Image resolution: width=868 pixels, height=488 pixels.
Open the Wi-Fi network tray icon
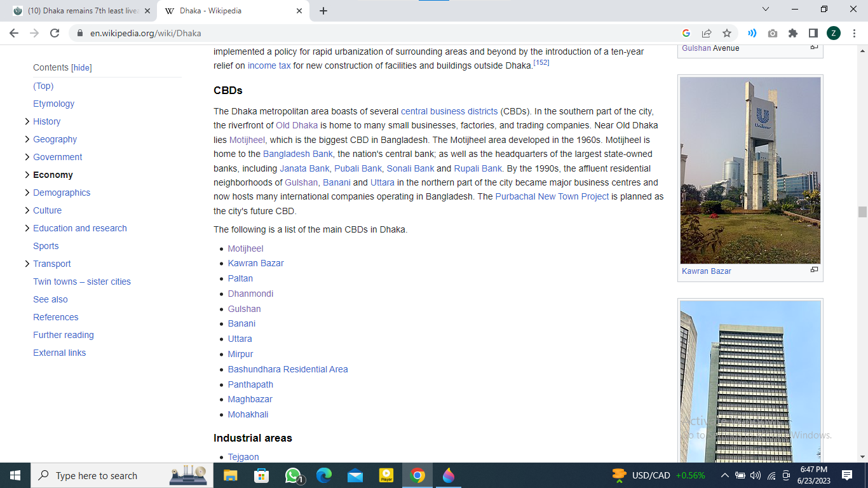(x=771, y=475)
